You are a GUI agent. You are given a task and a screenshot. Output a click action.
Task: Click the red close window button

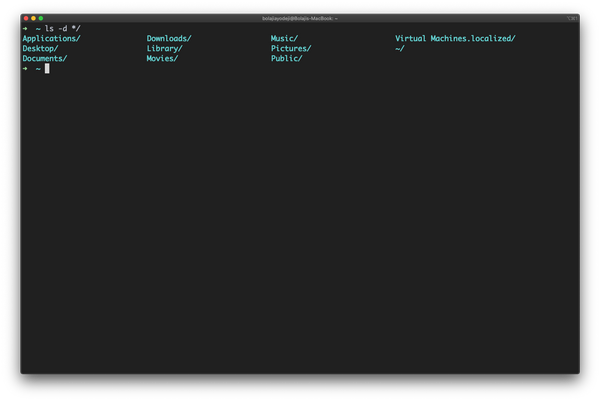coord(26,18)
